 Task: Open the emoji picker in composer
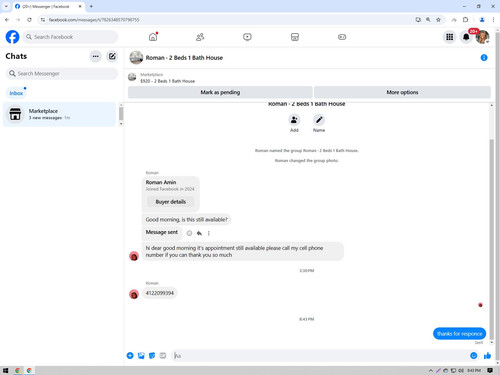[474, 356]
